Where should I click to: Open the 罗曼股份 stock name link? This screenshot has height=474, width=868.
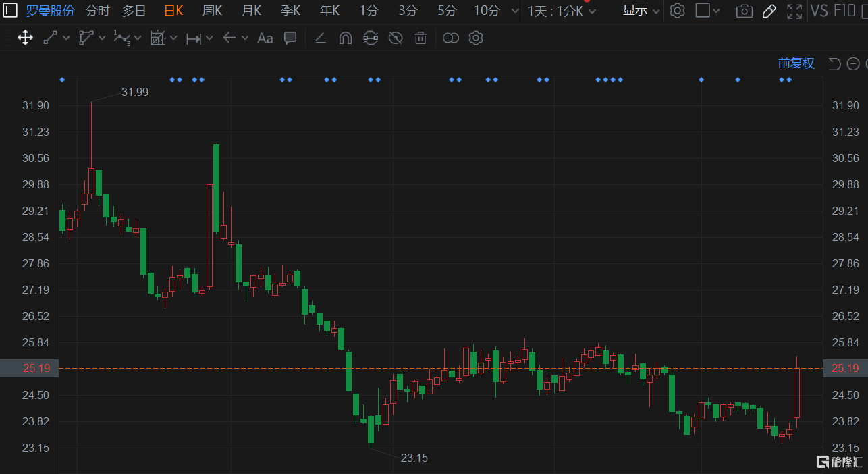pyautogui.click(x=50, y=10)
